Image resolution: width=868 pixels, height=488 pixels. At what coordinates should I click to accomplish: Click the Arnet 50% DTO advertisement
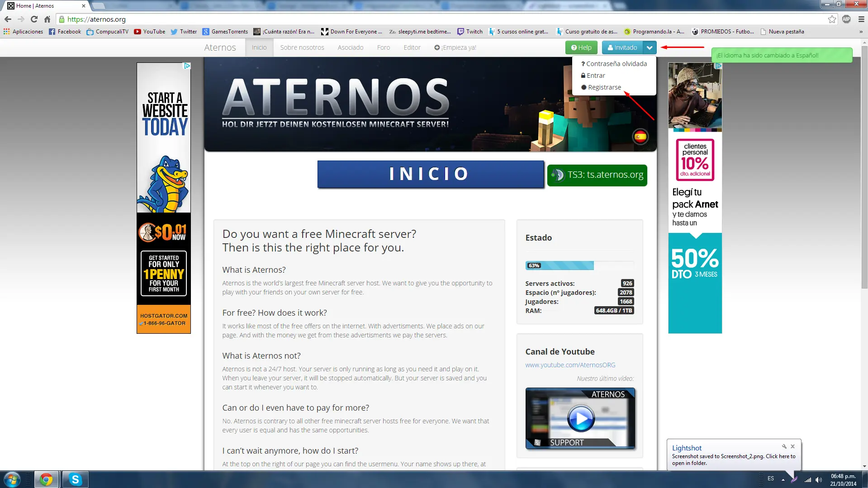click(x=695, y=198)
